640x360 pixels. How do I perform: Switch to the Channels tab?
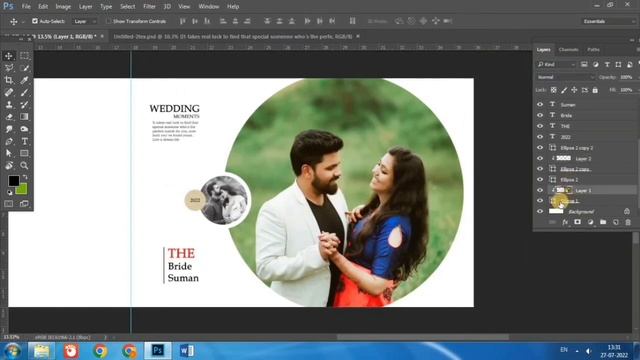coord(569,49)
